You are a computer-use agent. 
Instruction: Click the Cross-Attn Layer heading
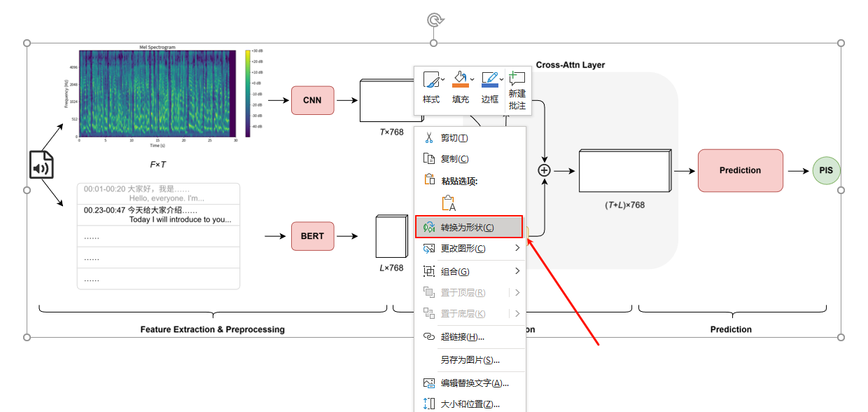point(570,64)
